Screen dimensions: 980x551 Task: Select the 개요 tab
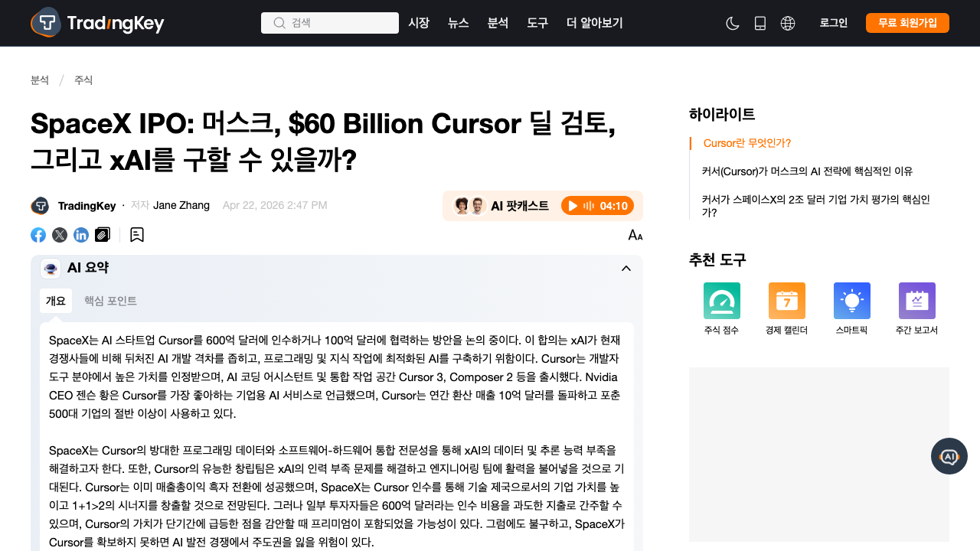pyautogui.click(x=56, y=301)
